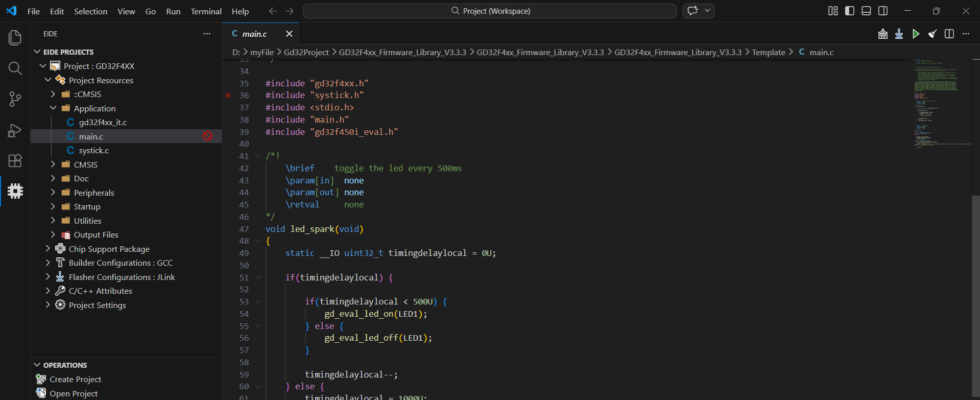The image size is (980, 400).
Task: Close the main.c editor tab
Action: (289, 34)
